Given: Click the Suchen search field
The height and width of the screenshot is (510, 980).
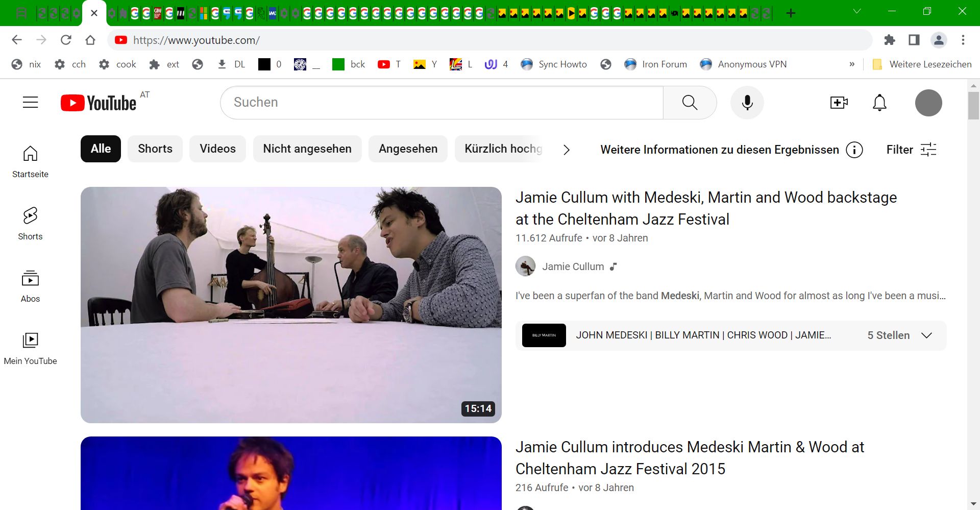Looking at the screenshot, I should click(442, 103).
